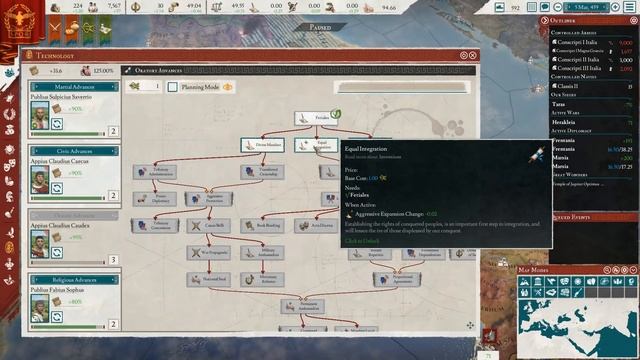Screen dimensions: 640x360
Task: Click the green ship alert banner
Action: [x=105, y=29]
